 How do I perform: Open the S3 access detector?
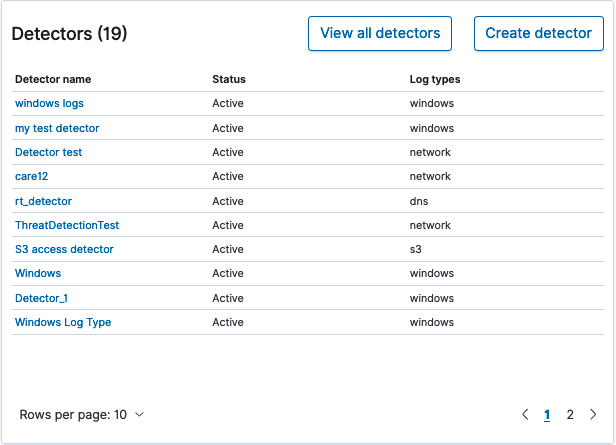pos(64,249)
